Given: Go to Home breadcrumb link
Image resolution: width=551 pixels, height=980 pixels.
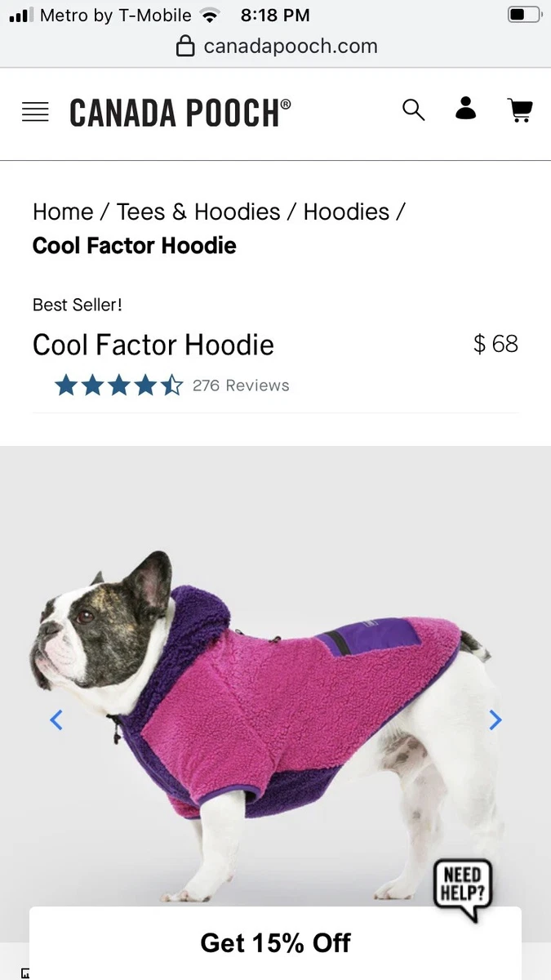Looking at the screenshot, I should point(63,212).
